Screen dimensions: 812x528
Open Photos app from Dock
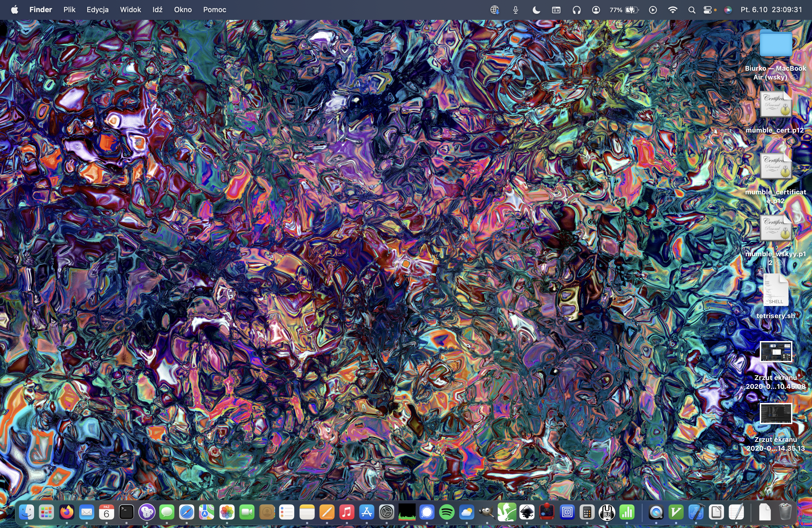227,512
